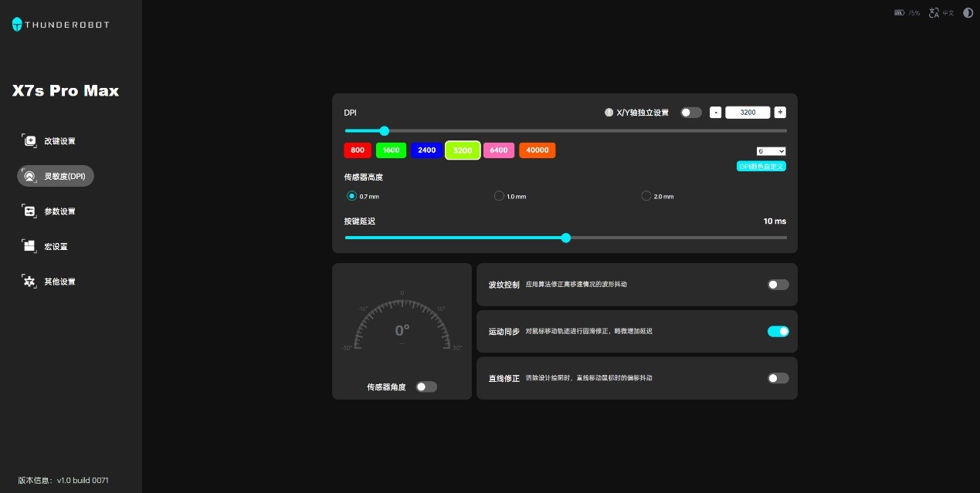980x493 pixels.
Task: Click the X7s Pro Max device name
Action: (66, 91)
